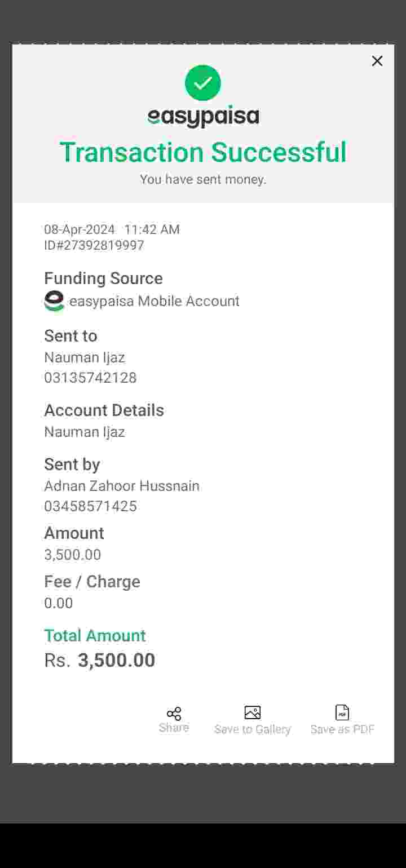Click the easypaisa Mobile Account text

coord(154,301)
